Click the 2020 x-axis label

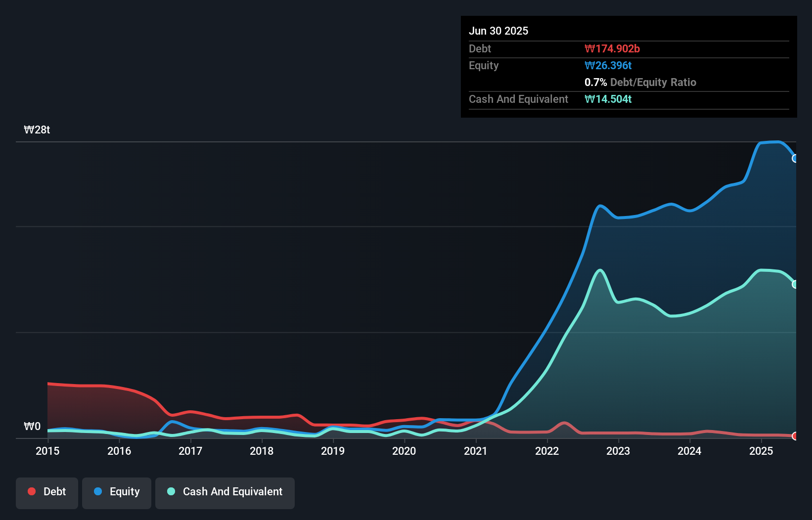point(404,451)
